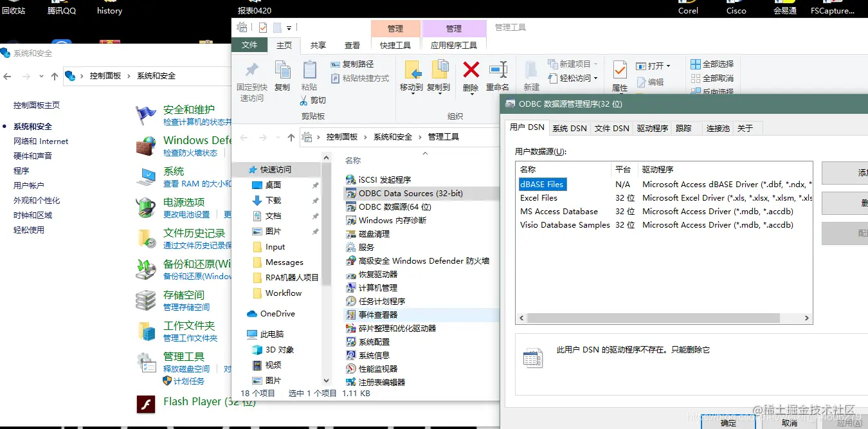868x429 pixels.
Task: Select 任务计划程序 in file list
Action: pos(375,301)
